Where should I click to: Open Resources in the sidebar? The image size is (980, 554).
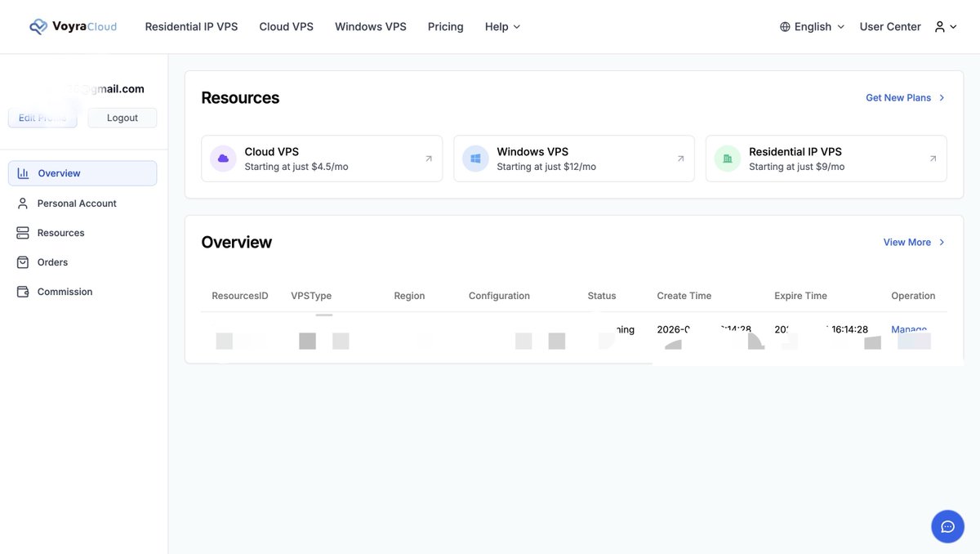[60, 233]
